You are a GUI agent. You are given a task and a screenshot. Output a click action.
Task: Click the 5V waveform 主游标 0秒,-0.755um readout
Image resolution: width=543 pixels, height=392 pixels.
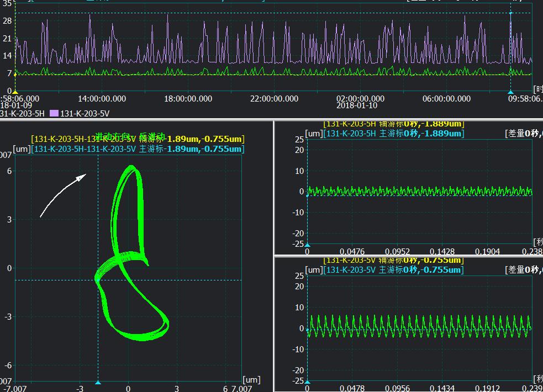(393, 270)
